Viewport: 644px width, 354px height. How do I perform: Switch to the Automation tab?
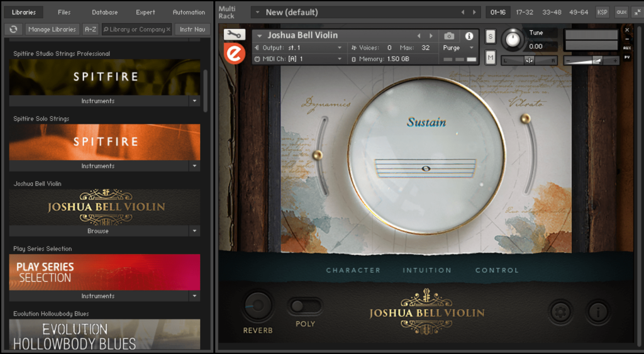coord(189,13)
